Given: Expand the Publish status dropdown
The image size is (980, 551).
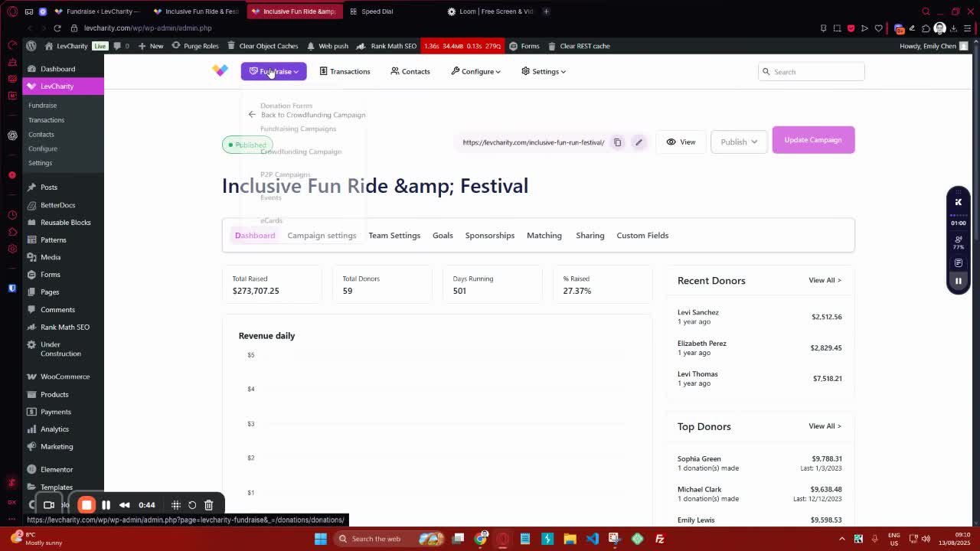Looking at the screenshot, I should (x=738, y=142).
